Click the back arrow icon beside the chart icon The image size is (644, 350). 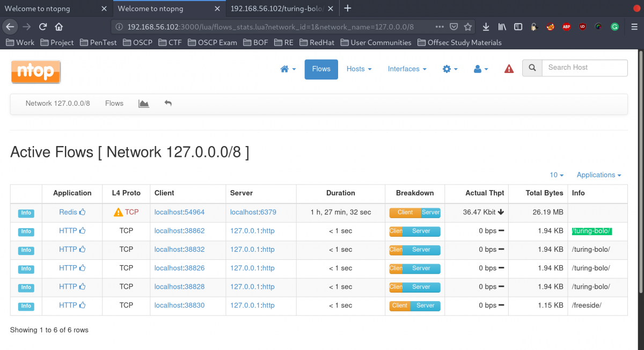(167, 103)
